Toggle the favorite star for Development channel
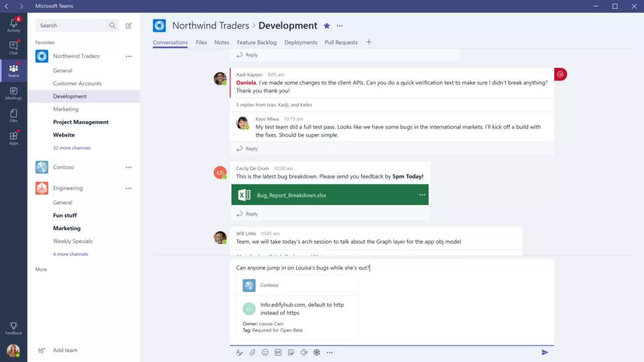Image resolution: width=644 pixels, height=362 pixels. click(327, 26)
